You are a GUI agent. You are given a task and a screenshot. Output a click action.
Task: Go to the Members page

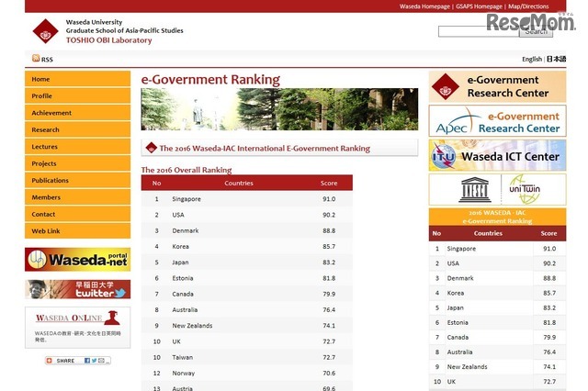[x=77, y=197]
